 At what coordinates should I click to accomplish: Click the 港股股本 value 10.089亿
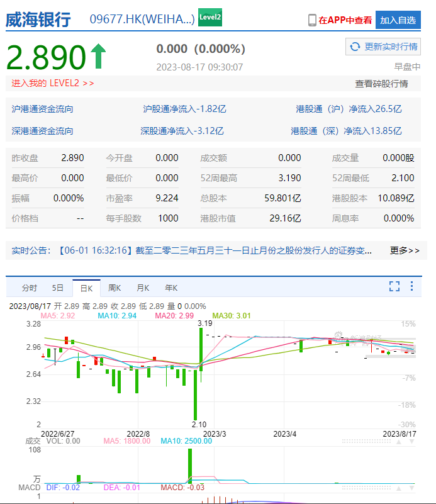pos(396,198)
